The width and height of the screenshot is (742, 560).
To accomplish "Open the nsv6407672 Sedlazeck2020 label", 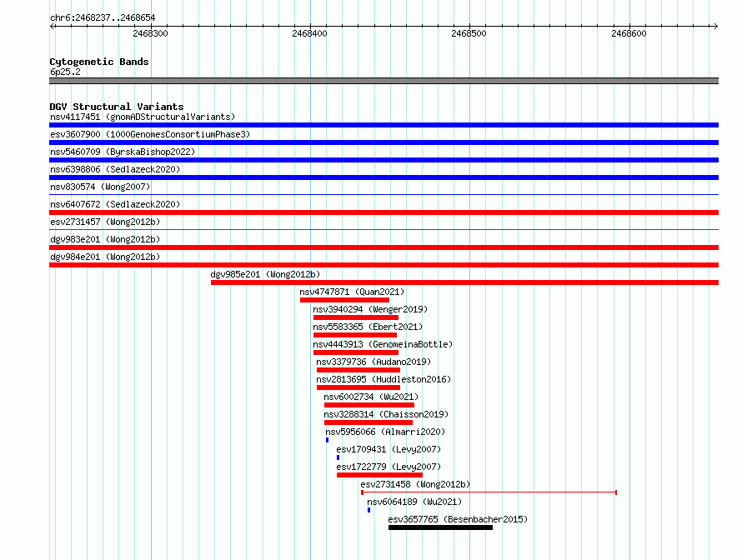I will 115,204.
